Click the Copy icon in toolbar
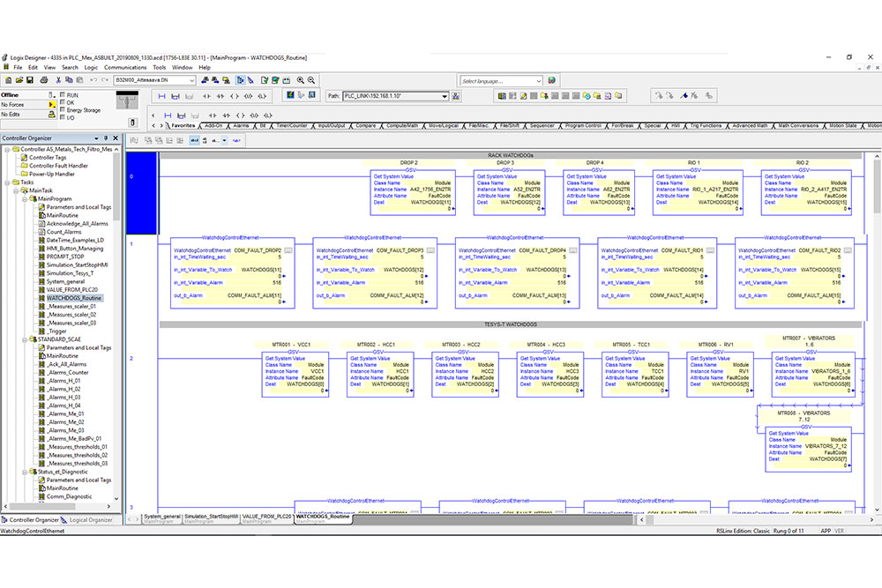The image size is (882, 588). point(69,80)
